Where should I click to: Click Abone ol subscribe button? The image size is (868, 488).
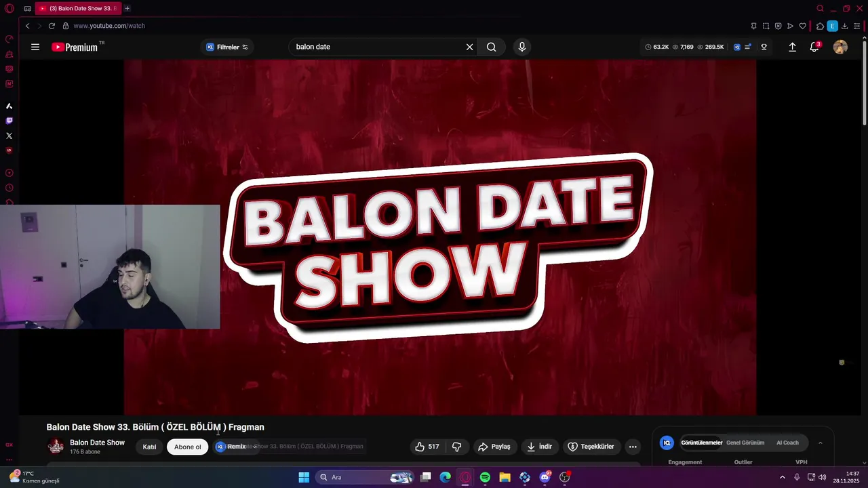tap(188, 447)
